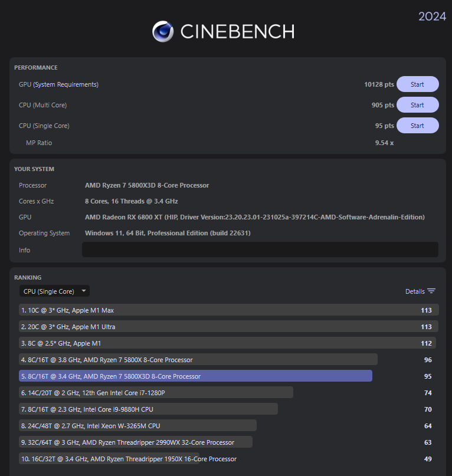The image size is (452, 476).
Task: Open the Details ranking view
Action: click(415, 291)
